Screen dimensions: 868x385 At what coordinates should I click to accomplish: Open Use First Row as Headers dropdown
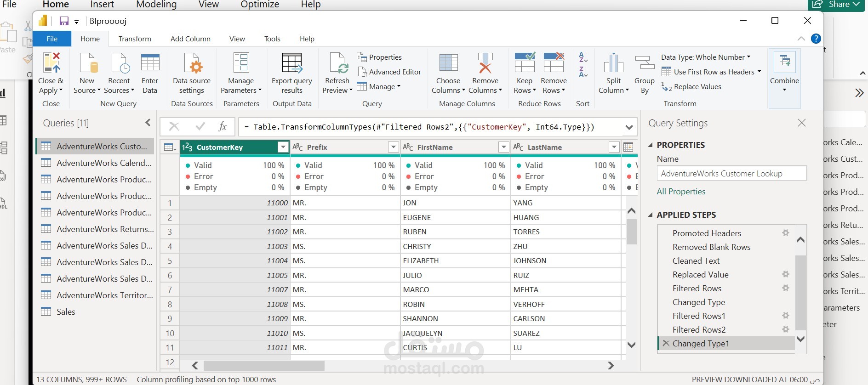711,72
